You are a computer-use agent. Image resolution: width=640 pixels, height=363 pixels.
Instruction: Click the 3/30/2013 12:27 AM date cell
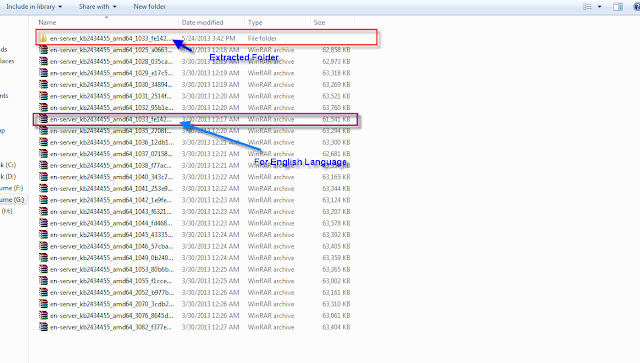point(211,327)
